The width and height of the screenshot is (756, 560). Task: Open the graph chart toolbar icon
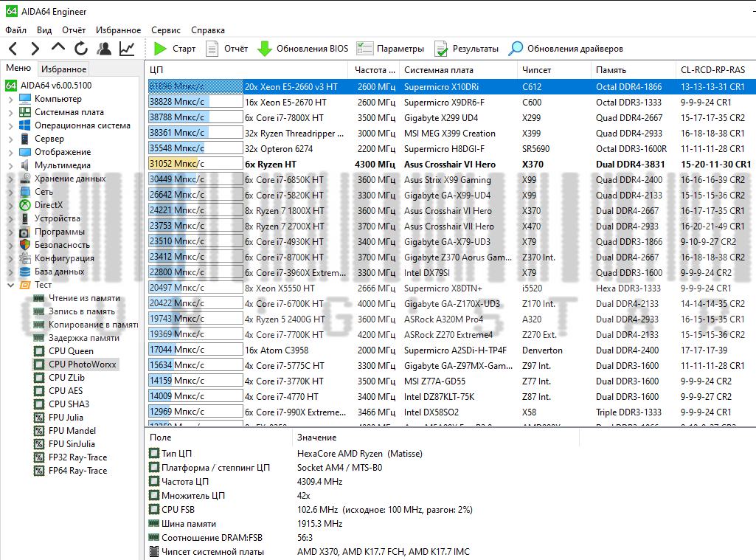click(x=127, y=49)
